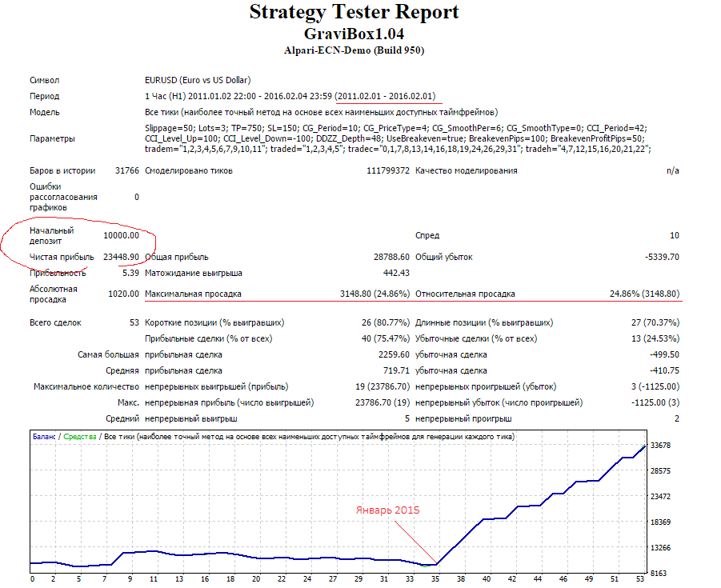Click the modelling quality value n/a

point(673,170)
